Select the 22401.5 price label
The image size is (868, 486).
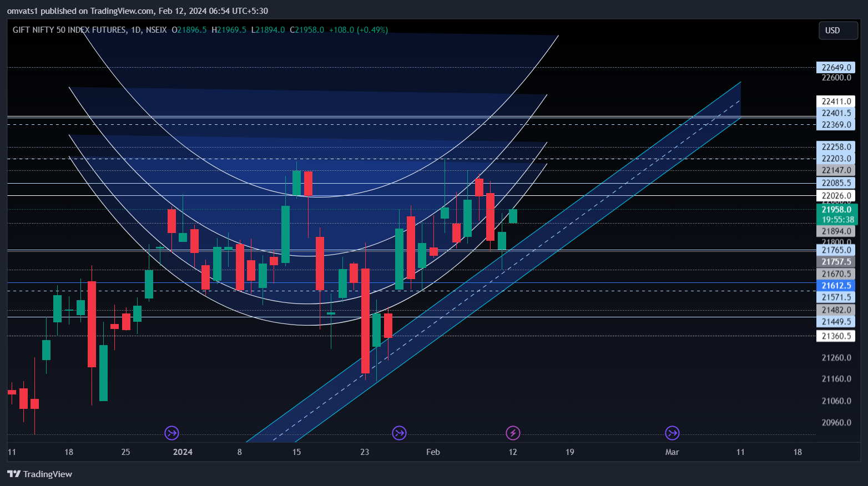tap(836, 113)
